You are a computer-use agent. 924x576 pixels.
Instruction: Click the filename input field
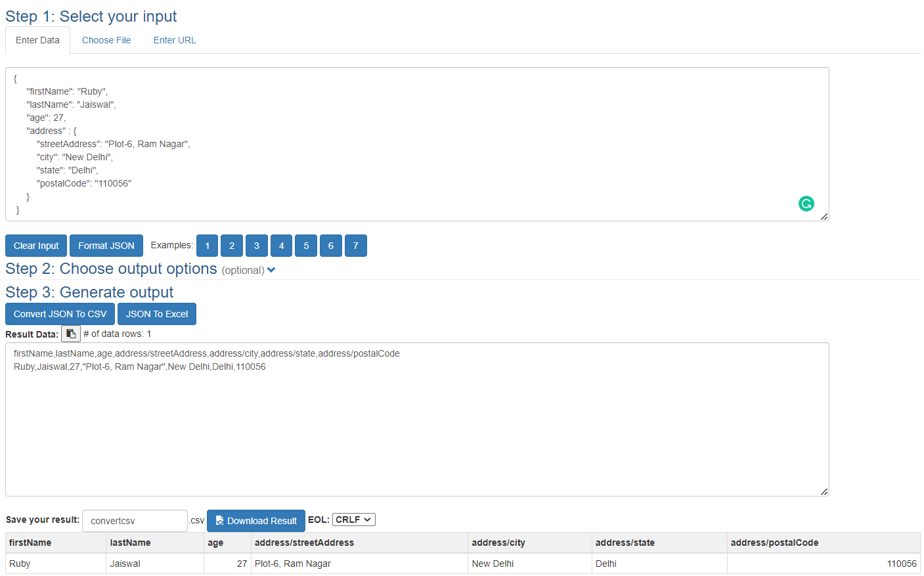(x=135, y=521)
